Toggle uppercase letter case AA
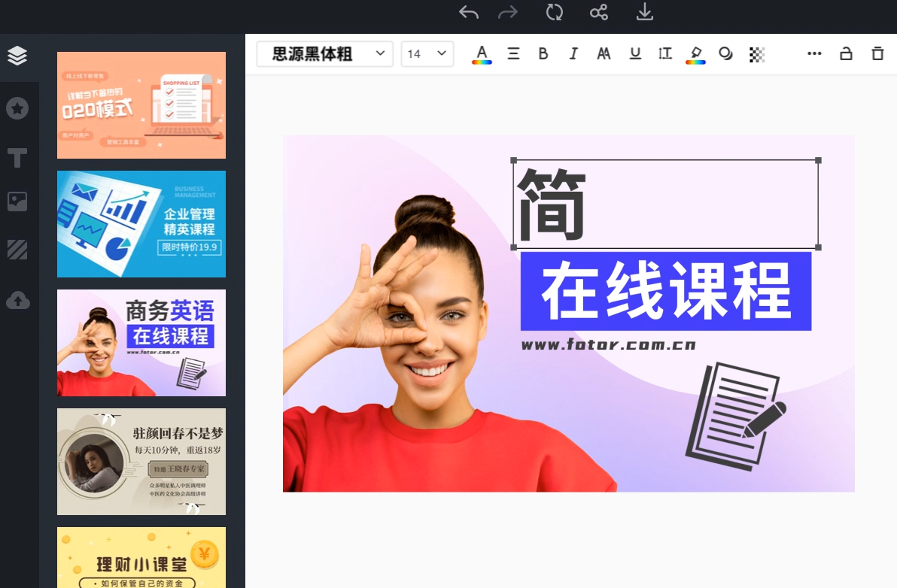The image size is (897, 588). (x=604, y=53)
